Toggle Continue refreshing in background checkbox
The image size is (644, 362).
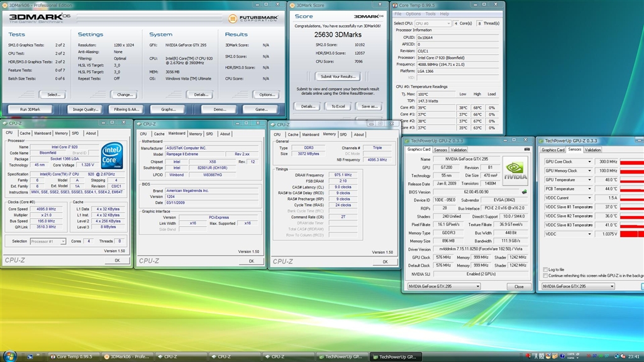(x=545, y=275)
